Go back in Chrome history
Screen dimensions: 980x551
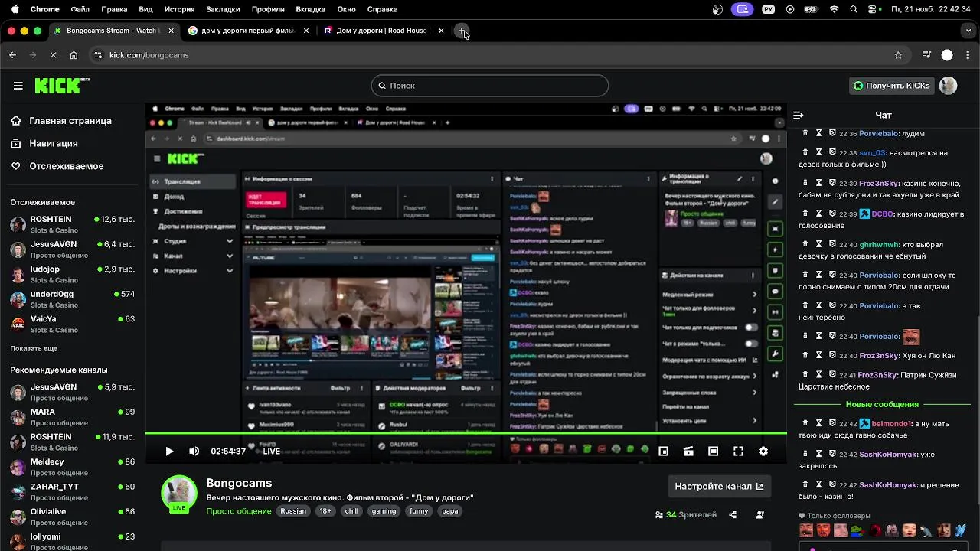12,55
